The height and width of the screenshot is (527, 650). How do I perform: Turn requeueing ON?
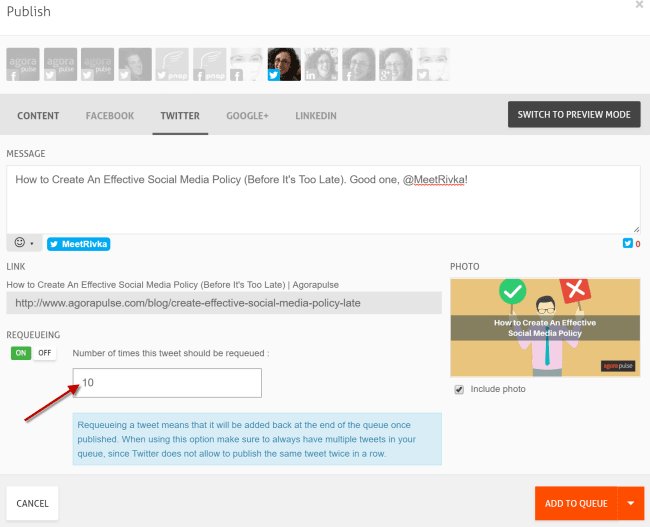(21, 353)
